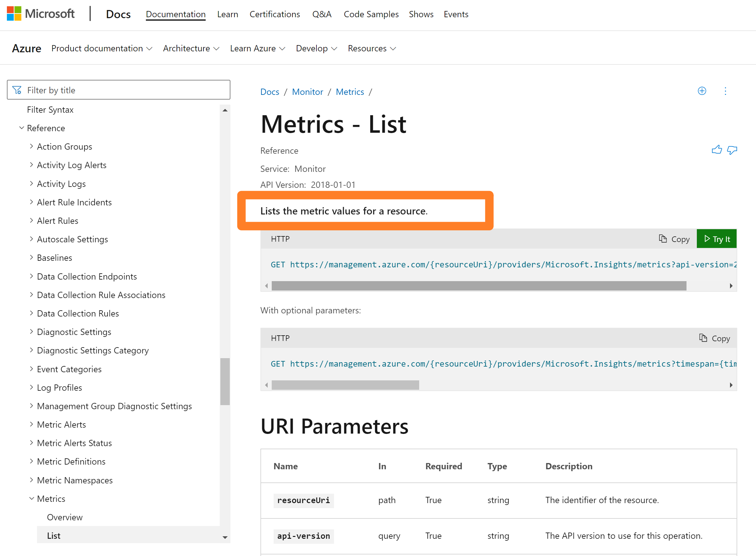Follow the Monitor breadcrumb link
This screenshot has height=556, width=756.
click(x=307, y=92)
